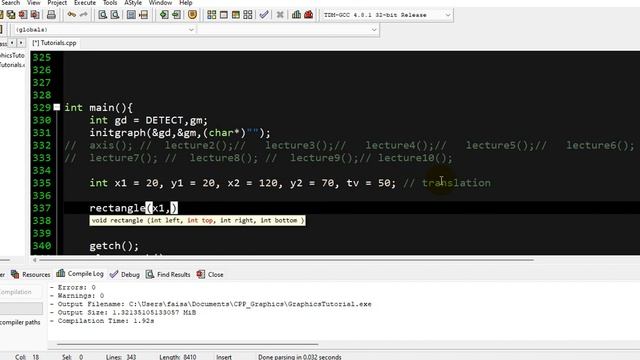This screenshot has height=360, width=640.
Task: Click line number 335 in the gutter
Action: coord(42,183)
